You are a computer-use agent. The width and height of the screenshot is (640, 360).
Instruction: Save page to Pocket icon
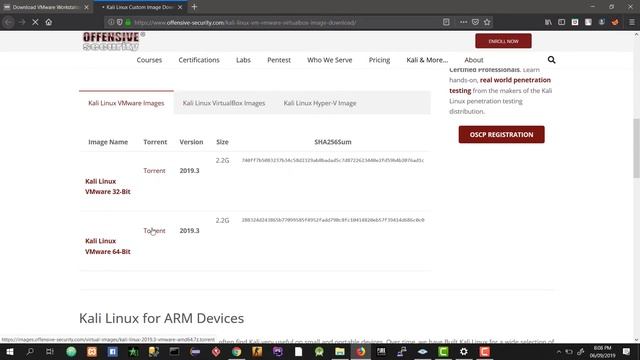point(475,22)
